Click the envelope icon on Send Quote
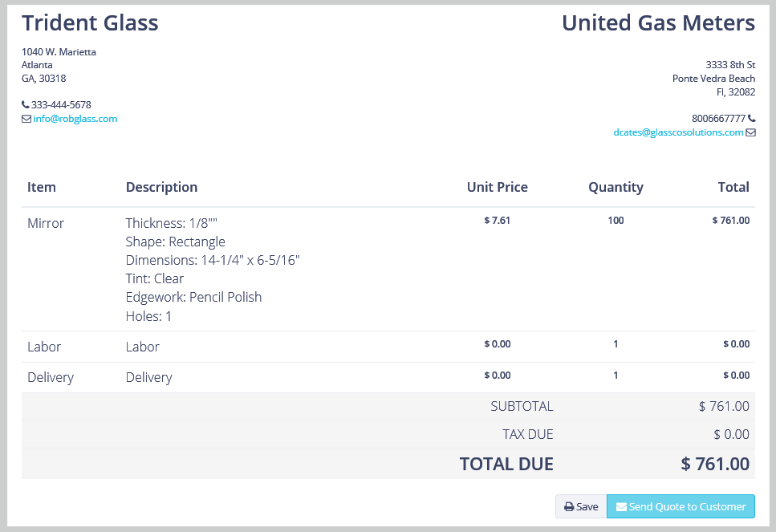Image resolution: width=776 pixels, height=532 pixels. tap(621, 507)
